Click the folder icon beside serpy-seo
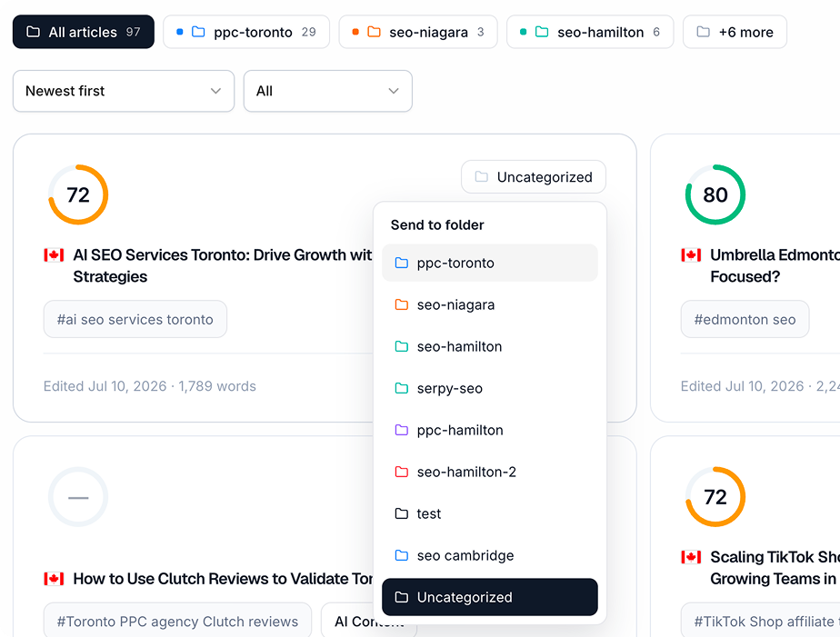840x637 pixels. pyautogui.click(x=401, y=388)
